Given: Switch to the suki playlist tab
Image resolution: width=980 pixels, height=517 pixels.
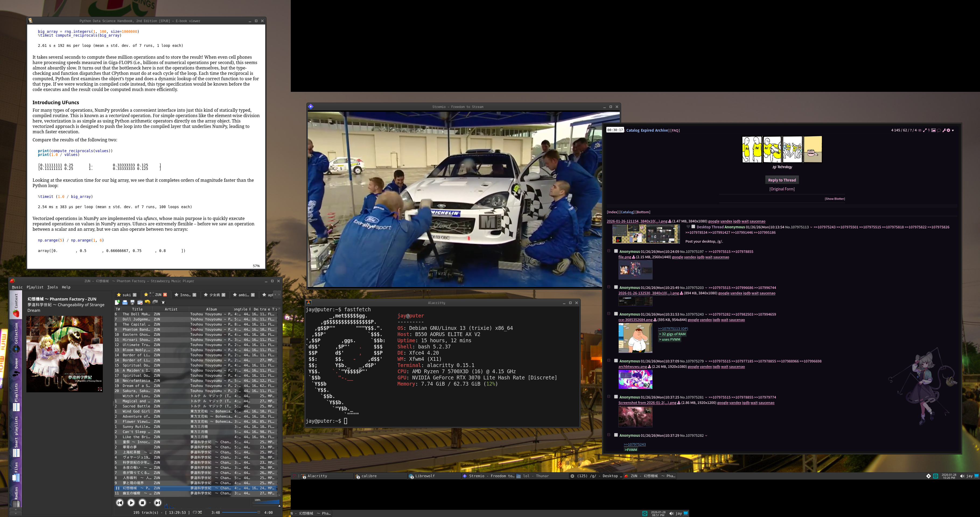Looking at the screenshot, I should click(126, 295).
